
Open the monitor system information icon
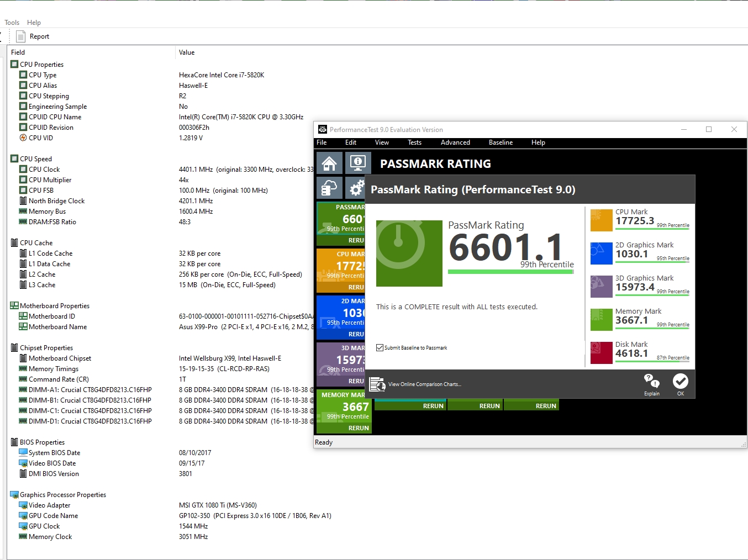358,163
